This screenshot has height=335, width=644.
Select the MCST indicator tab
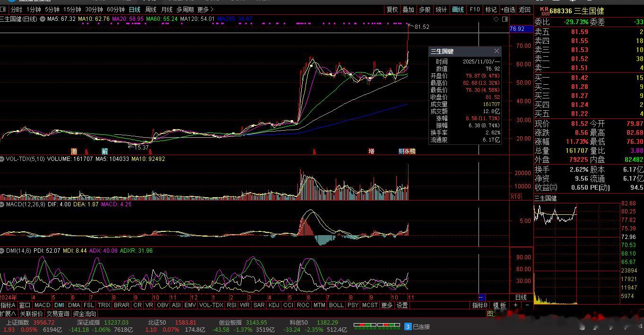click(x=370, y=305)
